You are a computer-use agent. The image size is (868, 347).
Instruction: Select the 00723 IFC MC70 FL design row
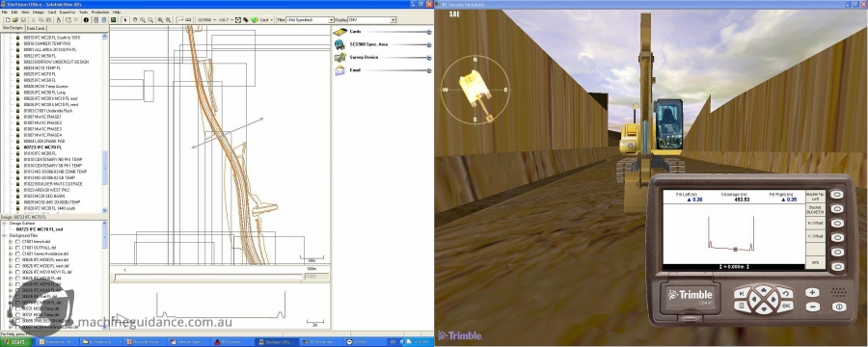(x=42, y=147)
